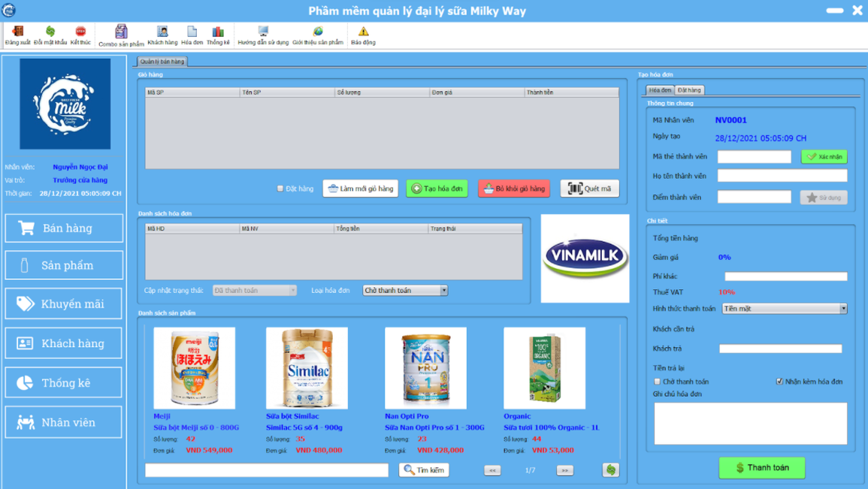Screen dimensions: 868x489
Task: Toggle Chờ thanh toán checkbox
Action: (657, 382)
